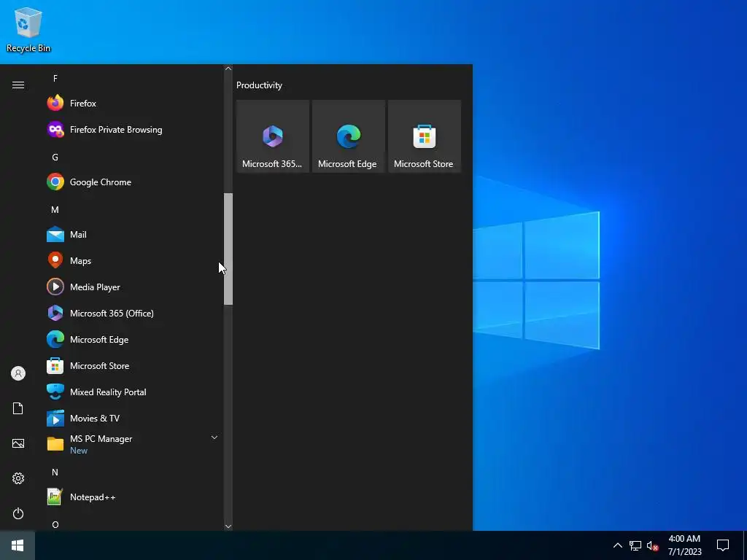Launch the Maps app
The height and width of the screenshot is (560, 747).
[133, 260]
